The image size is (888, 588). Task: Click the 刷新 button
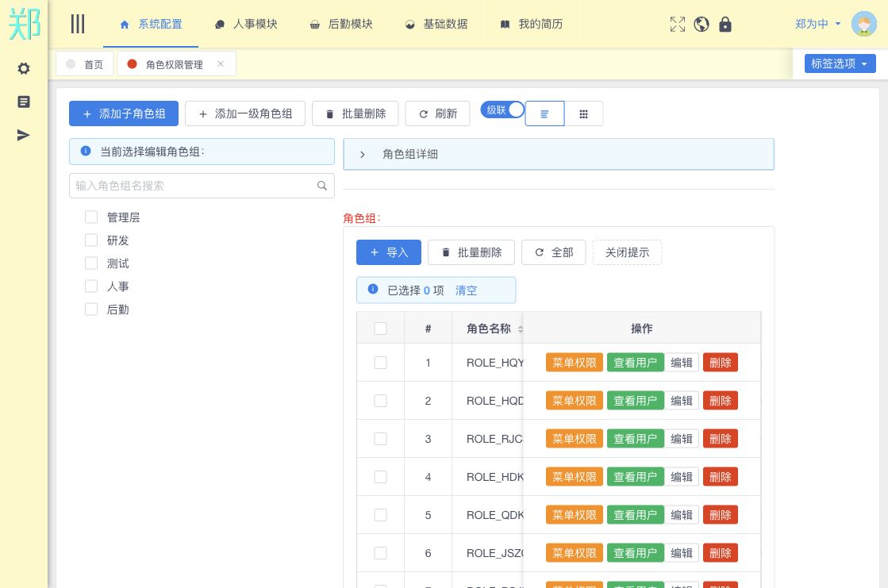point(438,113)
